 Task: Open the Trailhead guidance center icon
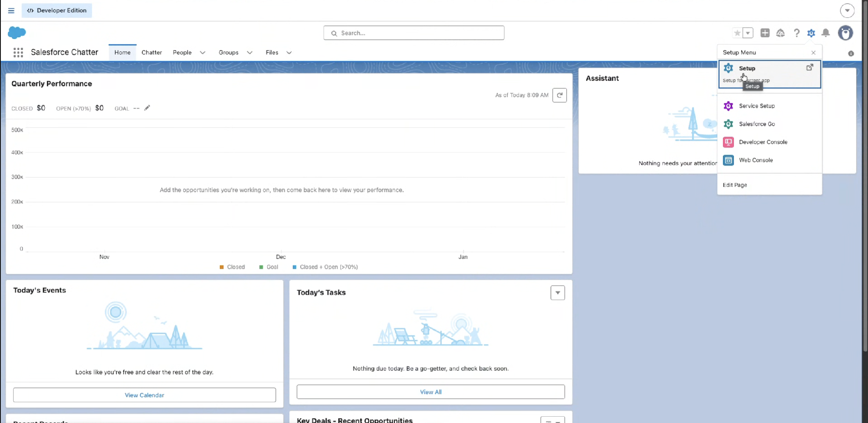(781, 33)
